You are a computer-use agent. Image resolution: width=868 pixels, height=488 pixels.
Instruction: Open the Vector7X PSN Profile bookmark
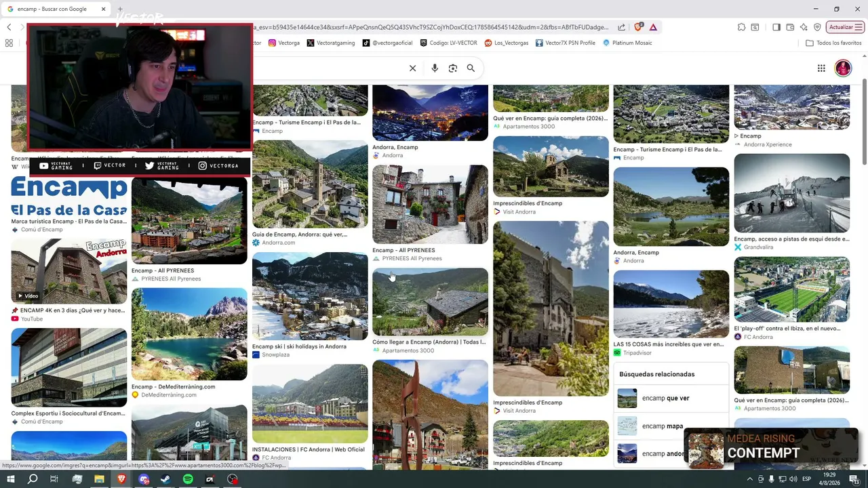pos(566,43)
